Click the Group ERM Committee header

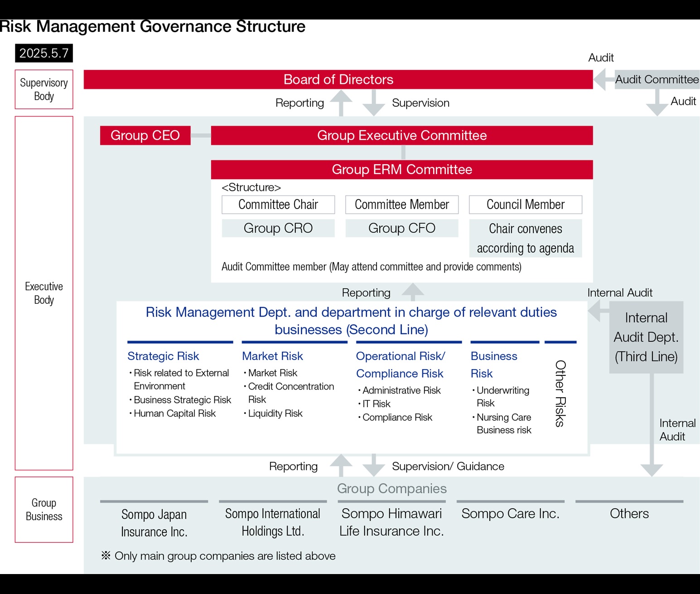coord(401,170)
